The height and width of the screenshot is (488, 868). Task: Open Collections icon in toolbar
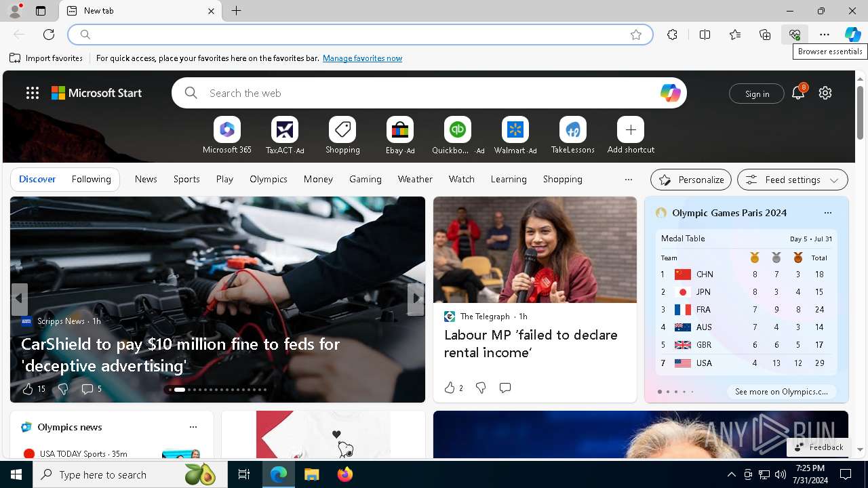[765, 35]
